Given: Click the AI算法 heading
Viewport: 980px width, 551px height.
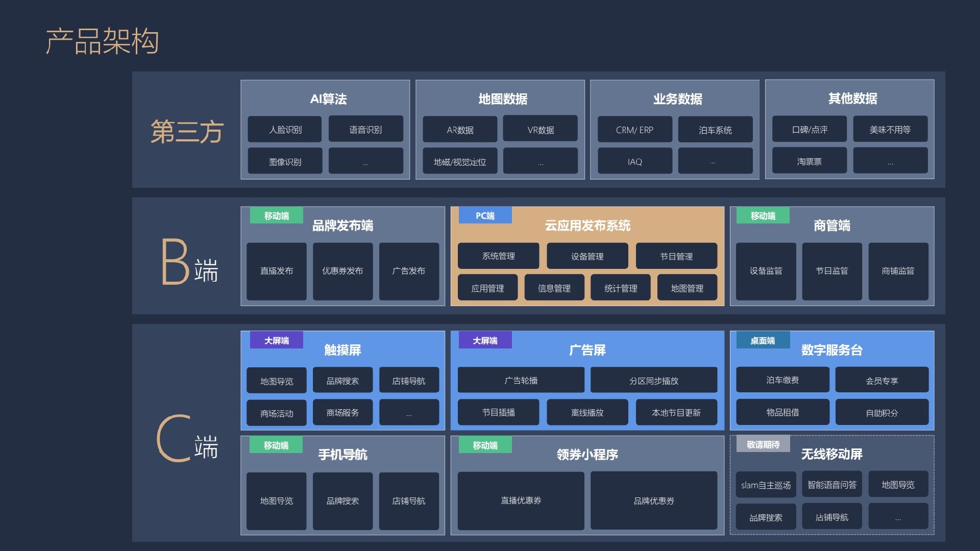Looking at the screenshot, I should point(328,99).
